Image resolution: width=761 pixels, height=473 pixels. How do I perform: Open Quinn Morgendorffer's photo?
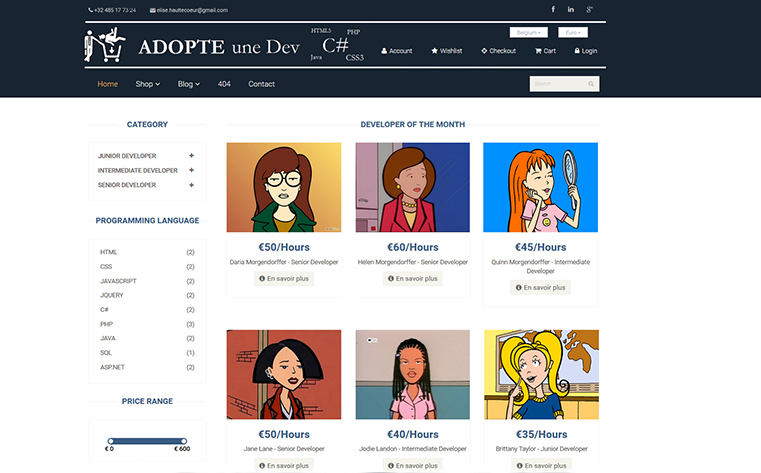click(x=541, y=187)
